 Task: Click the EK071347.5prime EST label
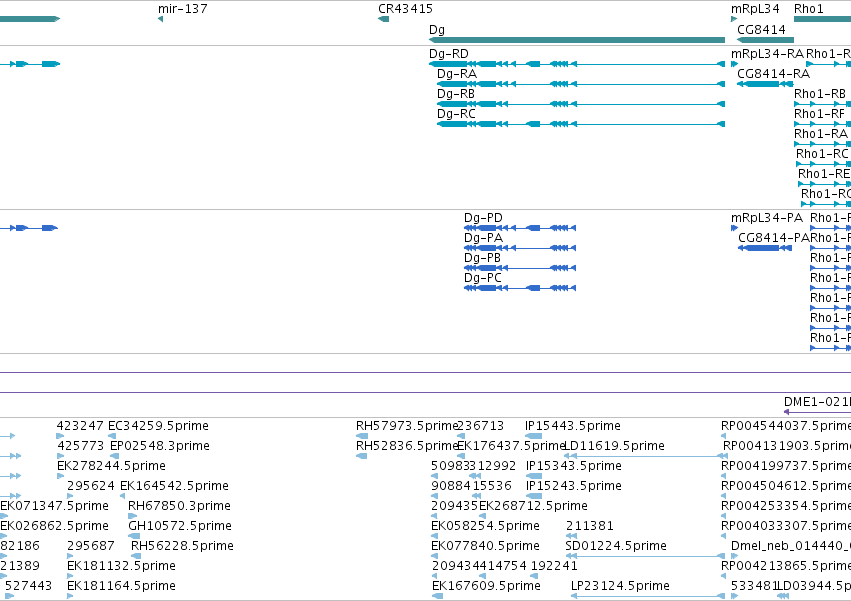(54, 506)
